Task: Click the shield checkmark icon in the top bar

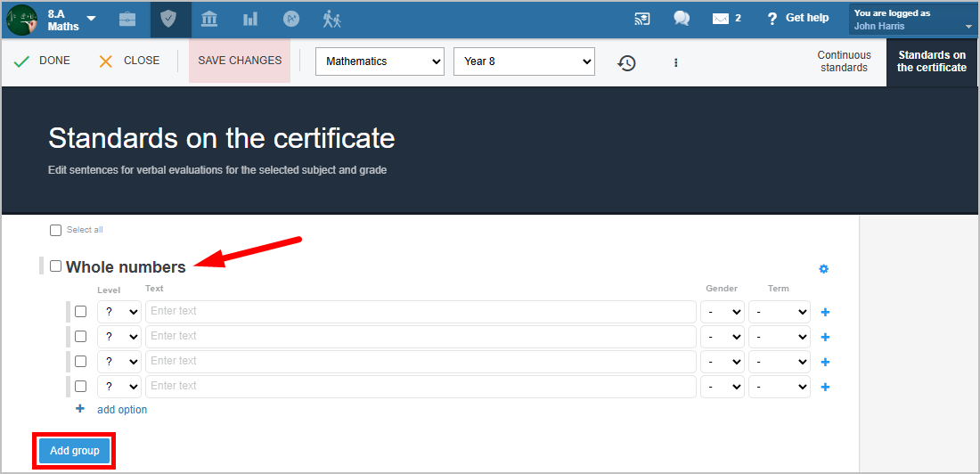Action: tap(168, 19)
